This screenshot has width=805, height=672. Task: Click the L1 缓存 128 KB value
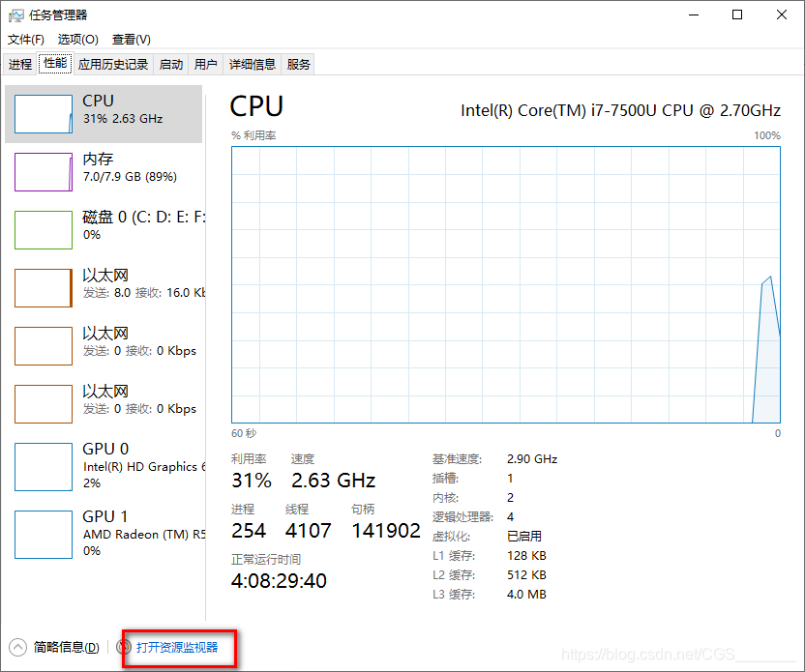[x=526, y=556]
